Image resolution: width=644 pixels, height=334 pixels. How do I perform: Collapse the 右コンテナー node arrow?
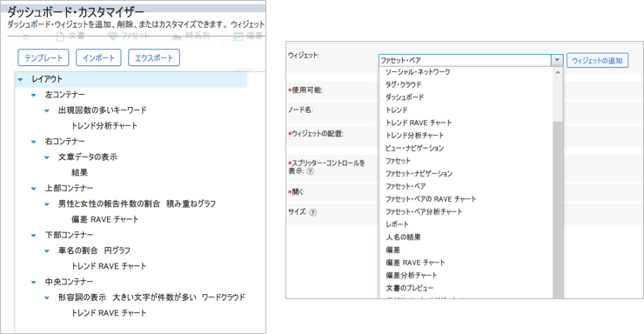click(x=34, y=142)
